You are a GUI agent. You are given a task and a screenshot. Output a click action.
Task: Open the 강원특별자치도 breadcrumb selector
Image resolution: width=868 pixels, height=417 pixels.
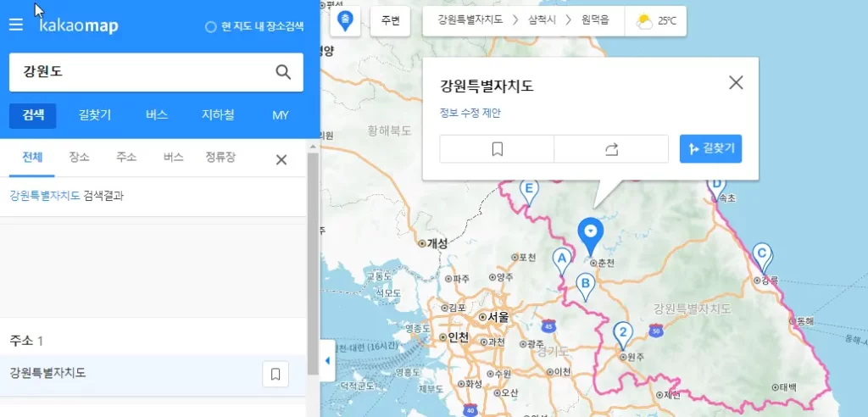point(470,20)
